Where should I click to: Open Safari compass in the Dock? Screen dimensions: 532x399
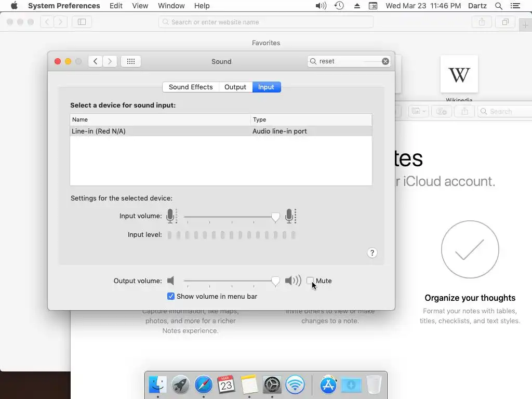[203, 385]
